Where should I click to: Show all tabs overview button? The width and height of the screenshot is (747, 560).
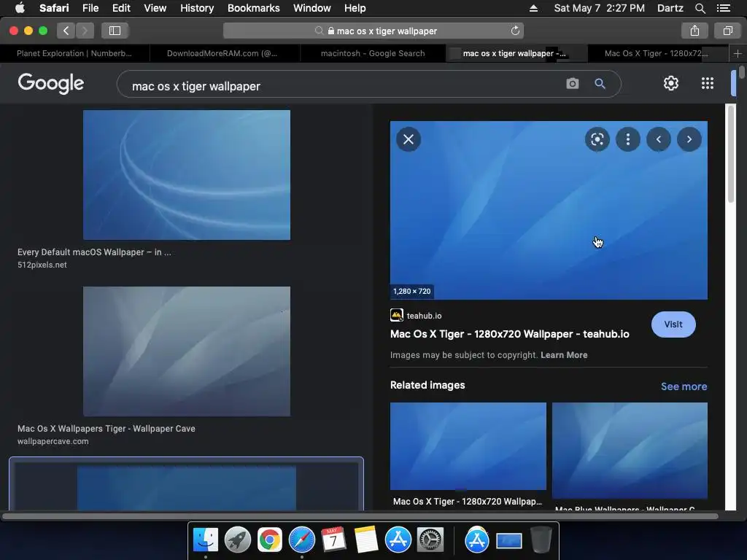tap(727, 31)
